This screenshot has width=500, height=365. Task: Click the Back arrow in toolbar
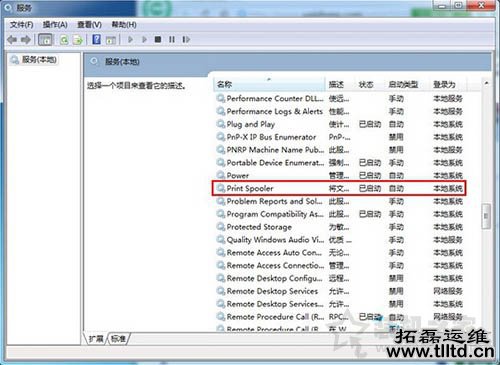click(12, 40)
